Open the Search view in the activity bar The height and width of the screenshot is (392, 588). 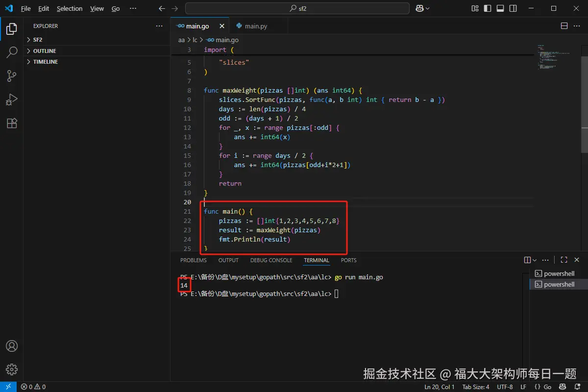(x=12, y=52)
